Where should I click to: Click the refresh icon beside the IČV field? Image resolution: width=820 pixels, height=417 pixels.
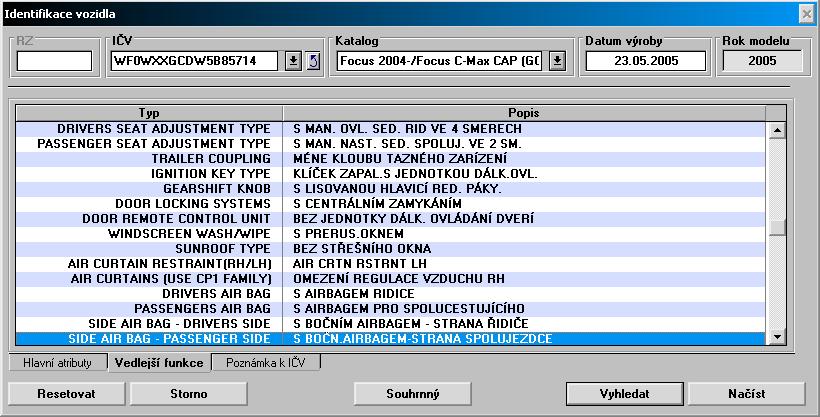tap(311, 61)
